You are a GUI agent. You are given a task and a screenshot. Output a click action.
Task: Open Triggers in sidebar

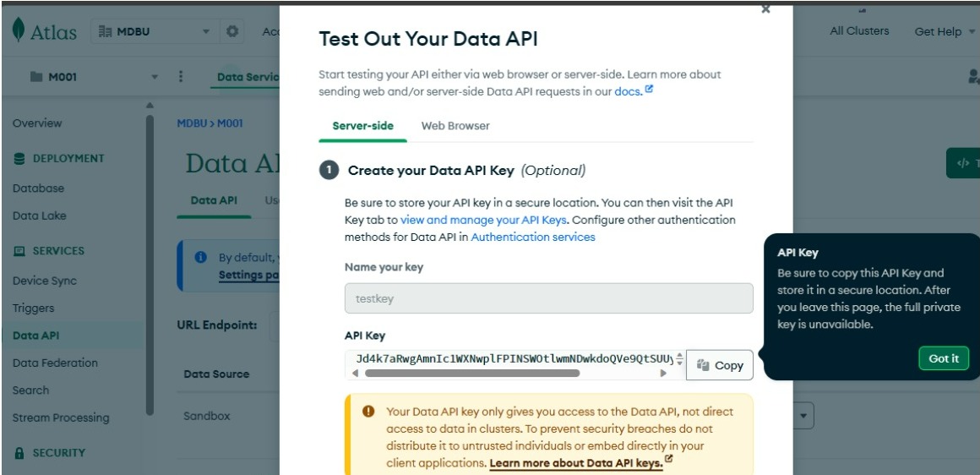coord(33,308)
